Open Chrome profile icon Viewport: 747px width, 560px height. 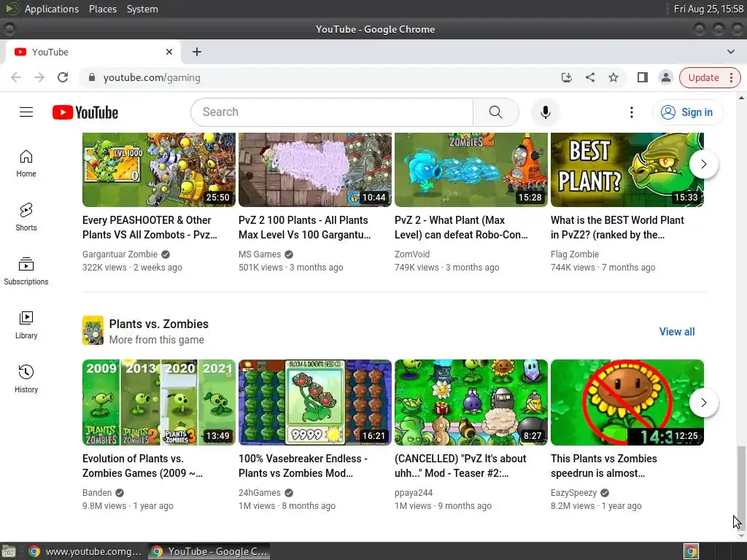(666, 77)
